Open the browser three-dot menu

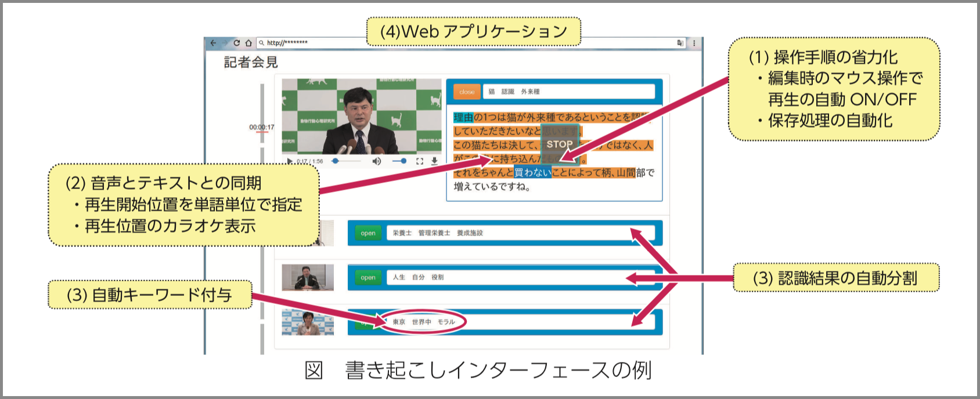(x=694, y=43)
